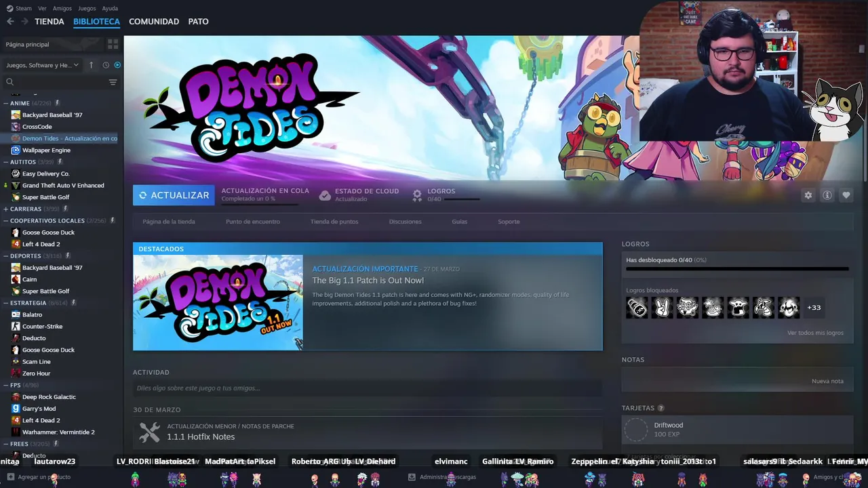
Task: Click the Deep Rock Galactic icon
Action: tap(16, 397)
